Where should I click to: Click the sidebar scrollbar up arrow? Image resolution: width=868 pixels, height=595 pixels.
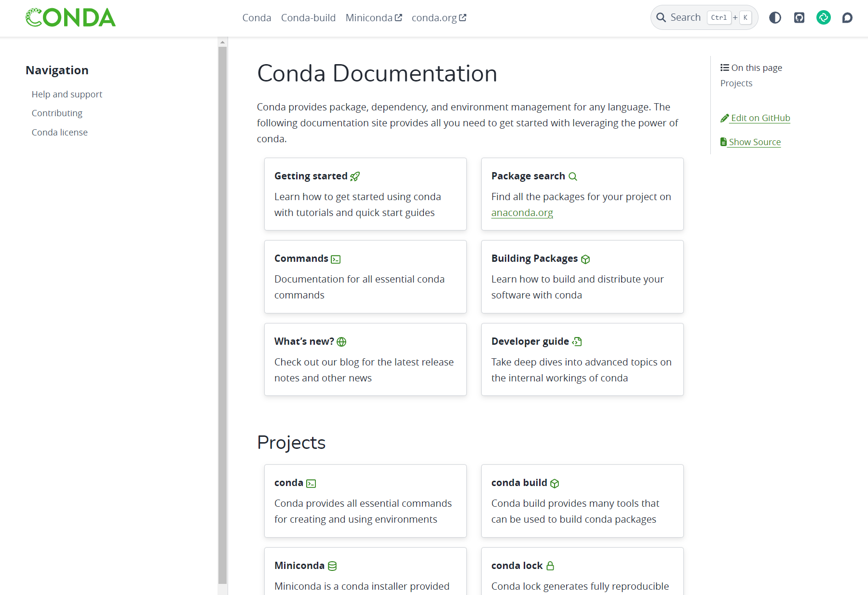click(x=222, y=42)
